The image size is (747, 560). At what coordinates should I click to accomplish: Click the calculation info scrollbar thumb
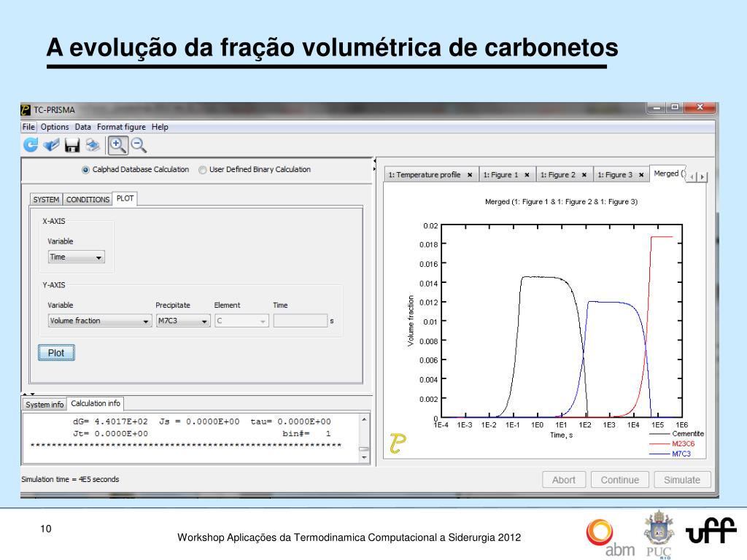coord(364,449)
